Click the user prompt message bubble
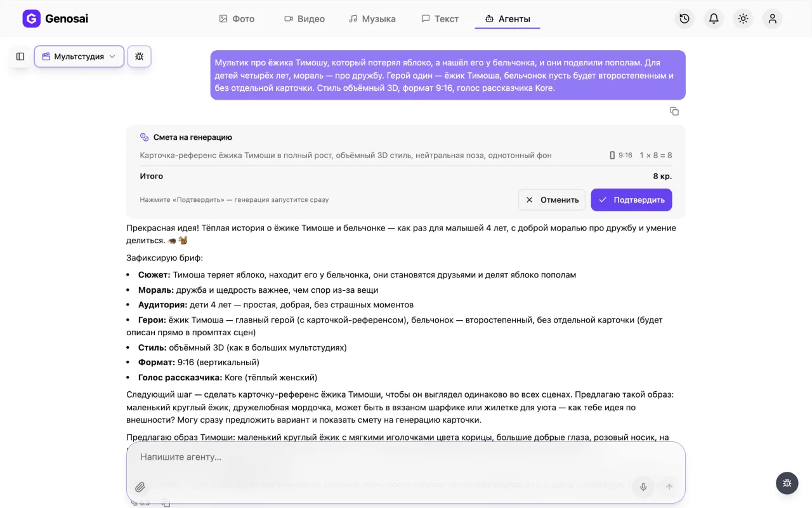Screen dimensions: 812x508 [448, 75]
